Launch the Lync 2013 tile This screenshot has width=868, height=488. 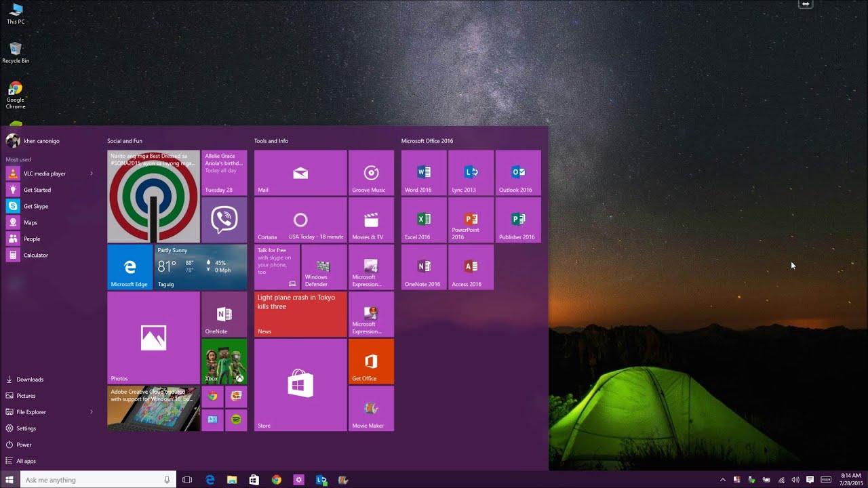click(471, 173)
